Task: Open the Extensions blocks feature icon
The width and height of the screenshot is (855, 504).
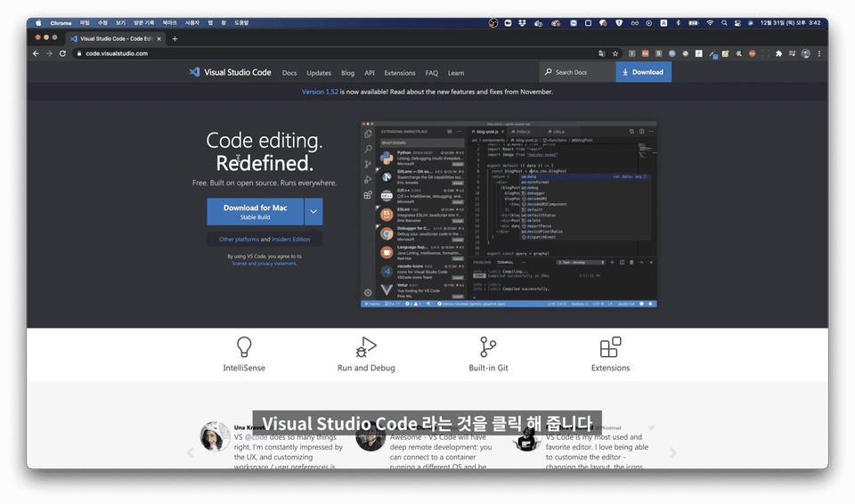Action: 610,347
